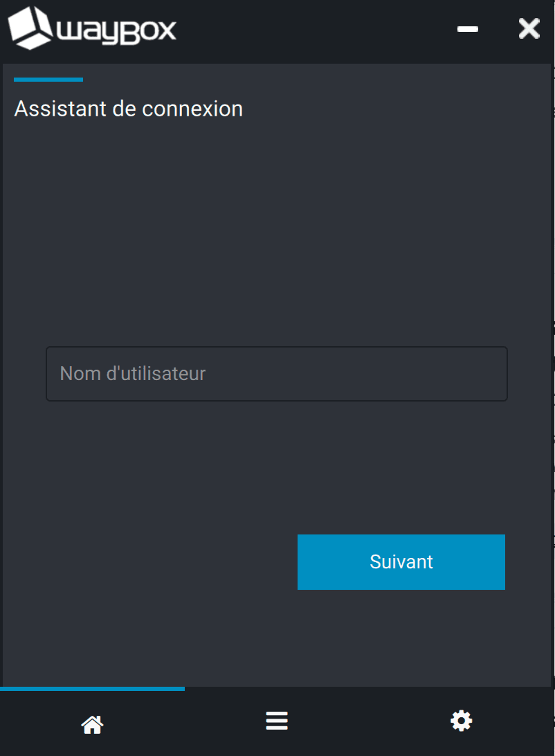Viewport: 555px width, 756px height.
Task: Click the username placeholder text
Action: (133, 374)
